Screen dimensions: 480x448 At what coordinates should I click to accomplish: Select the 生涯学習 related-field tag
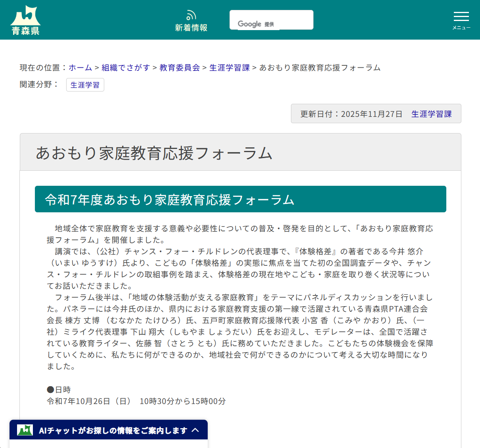(x=85, y=85)
